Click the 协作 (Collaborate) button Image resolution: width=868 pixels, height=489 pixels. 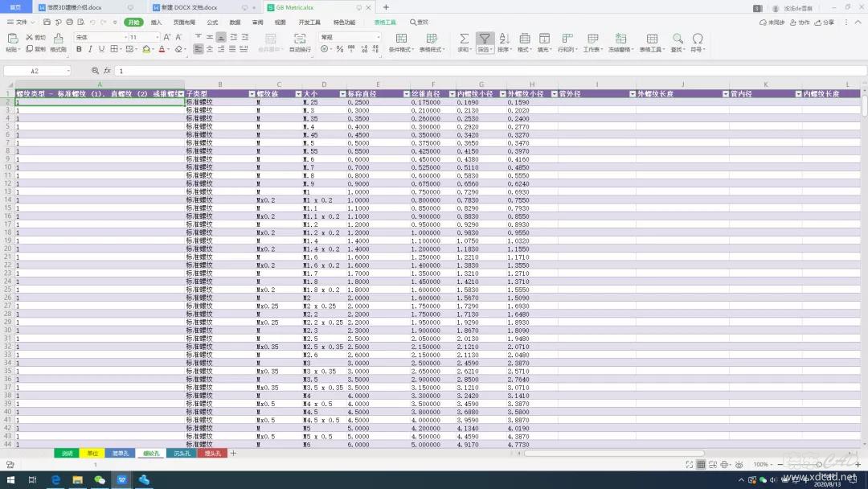tap(801, 23)
